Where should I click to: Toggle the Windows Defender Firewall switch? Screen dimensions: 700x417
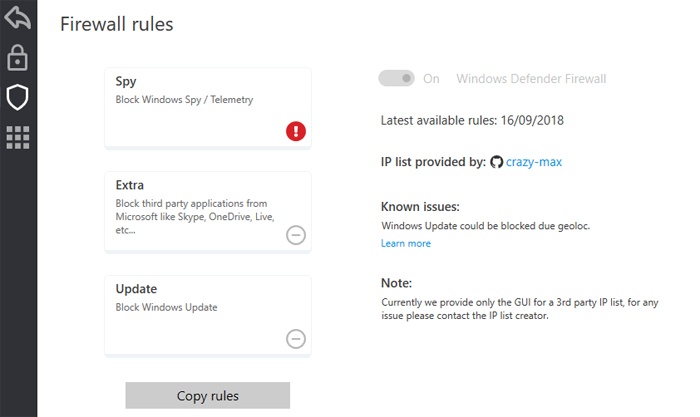[396, 78]
